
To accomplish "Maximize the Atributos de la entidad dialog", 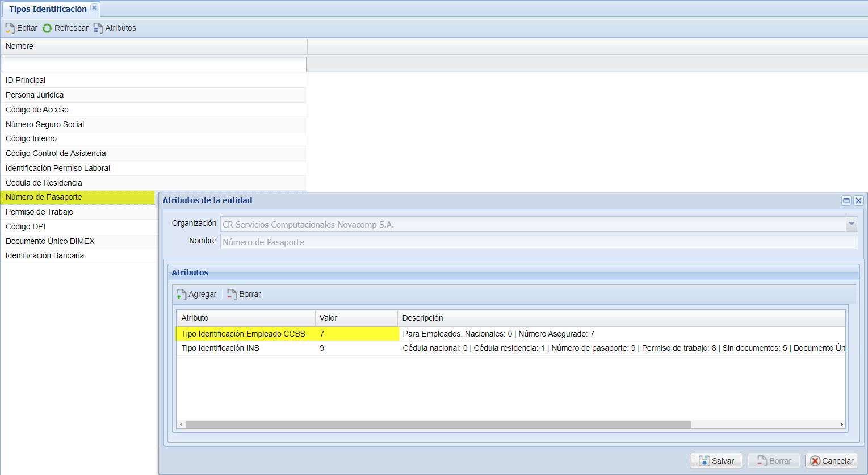I will click(846, 200).
